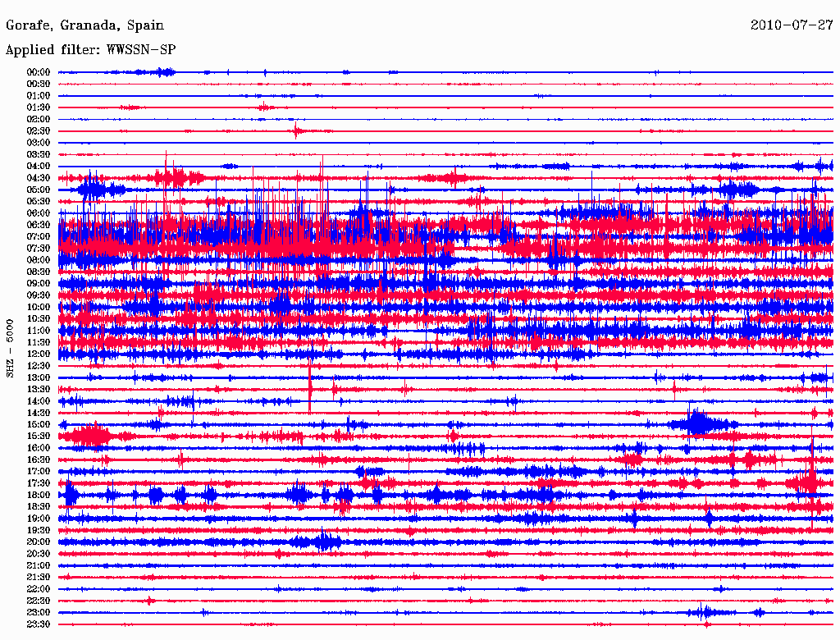Screen dimensions: 840x640
Task: Select the 19:30 time label
Action: 38,530
